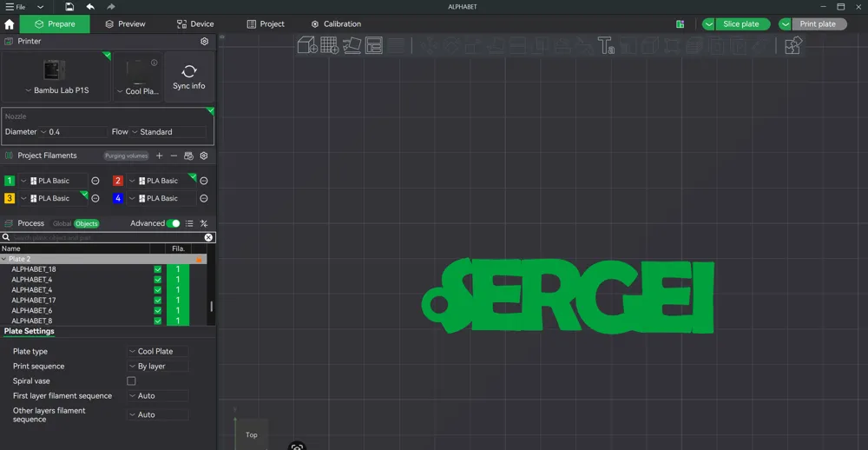Click the Arrange all objects icon

pyautogui.click(x=373, y=45)
